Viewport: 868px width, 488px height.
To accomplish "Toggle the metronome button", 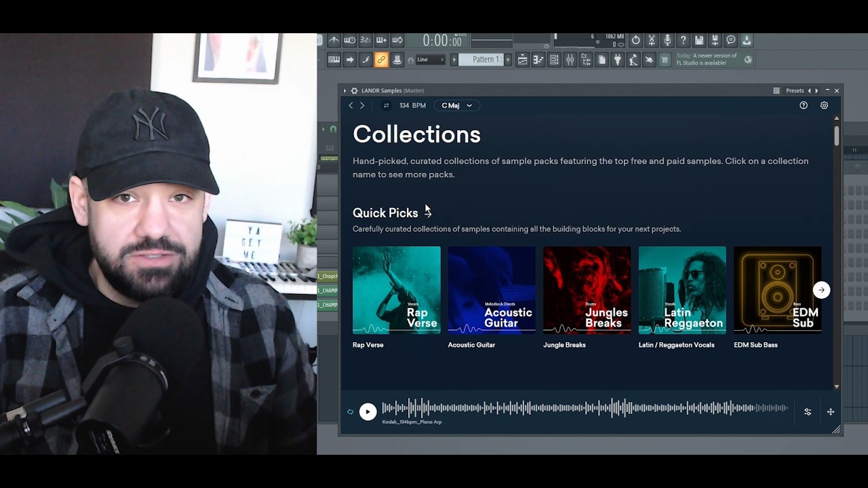I will 334,40.
